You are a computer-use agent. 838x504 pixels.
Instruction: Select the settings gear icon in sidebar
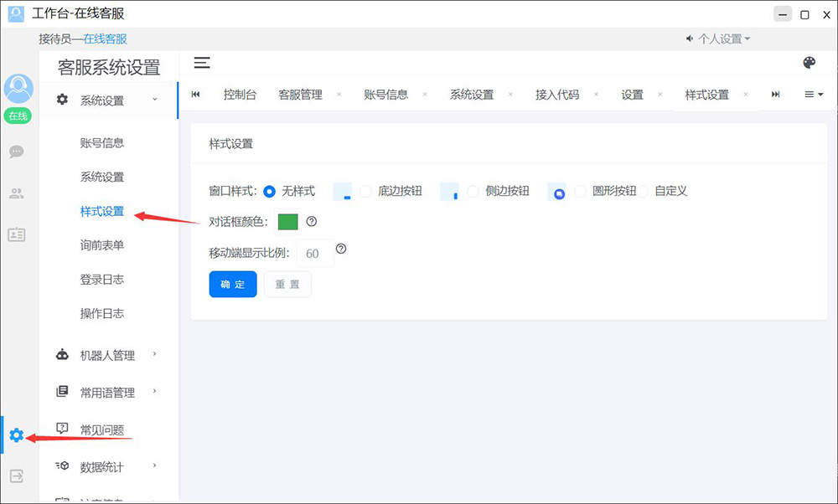[17, 435]
